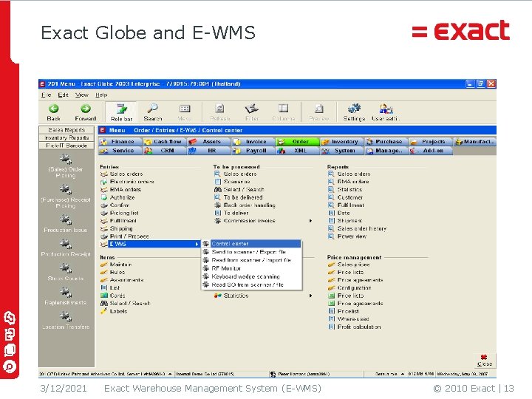Switch to the System module tab
Image resolution: width=532 pixels, height=399 pixels.
341,151
